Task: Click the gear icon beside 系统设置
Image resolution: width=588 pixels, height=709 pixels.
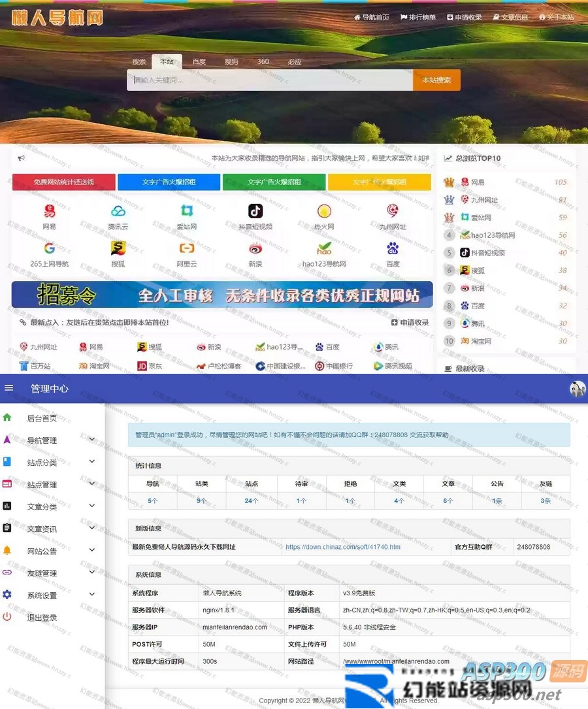Action: (x=7, y=594)
